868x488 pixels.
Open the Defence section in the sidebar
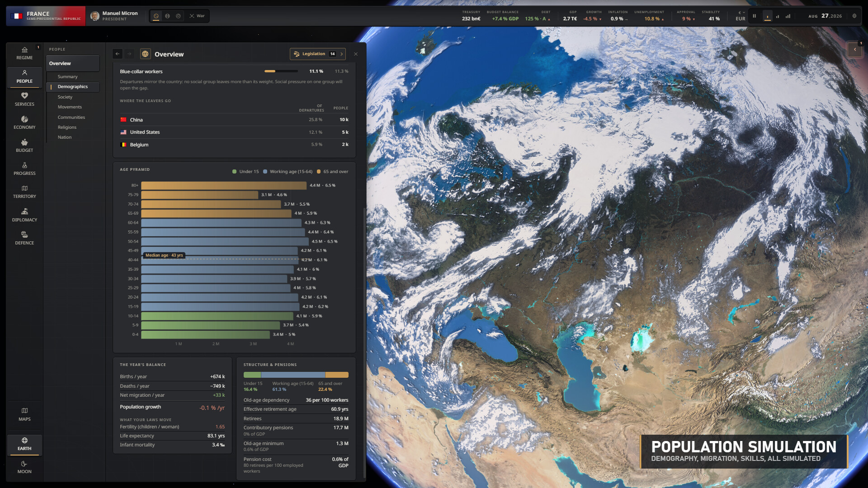point(24,238)
